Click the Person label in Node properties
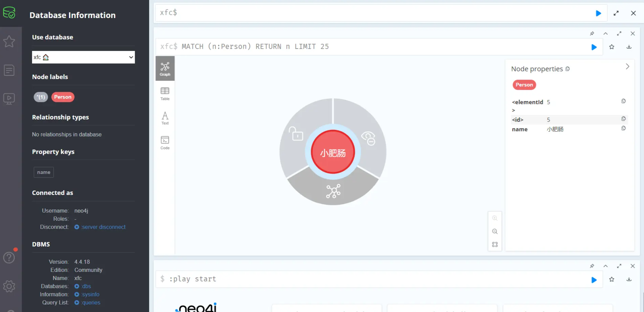Screen dimensions: 644x312 [x=524, y=85]
